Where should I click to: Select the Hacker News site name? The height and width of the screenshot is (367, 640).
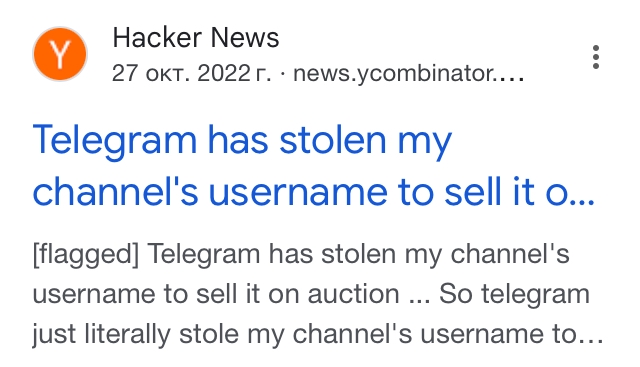[x=196, y=38]
